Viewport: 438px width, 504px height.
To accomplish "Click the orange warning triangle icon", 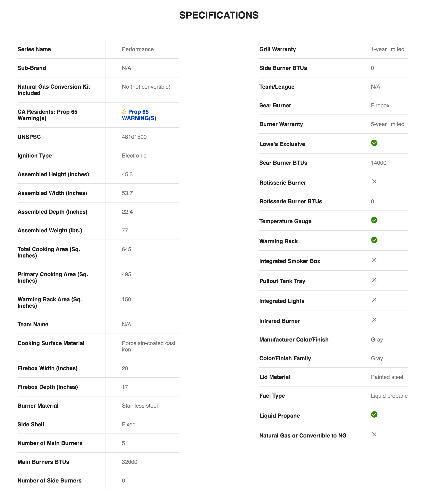I will pos(124,112).
